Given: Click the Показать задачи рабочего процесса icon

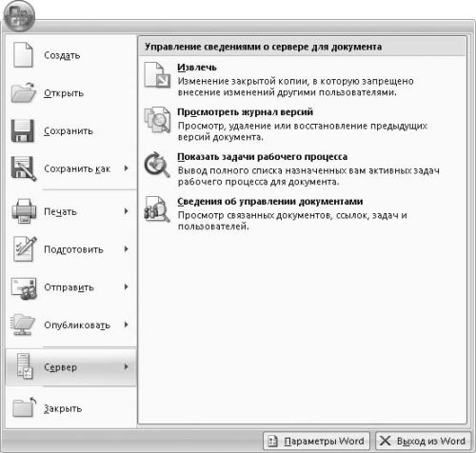Looking at the screenshot, I should (157, 165).
